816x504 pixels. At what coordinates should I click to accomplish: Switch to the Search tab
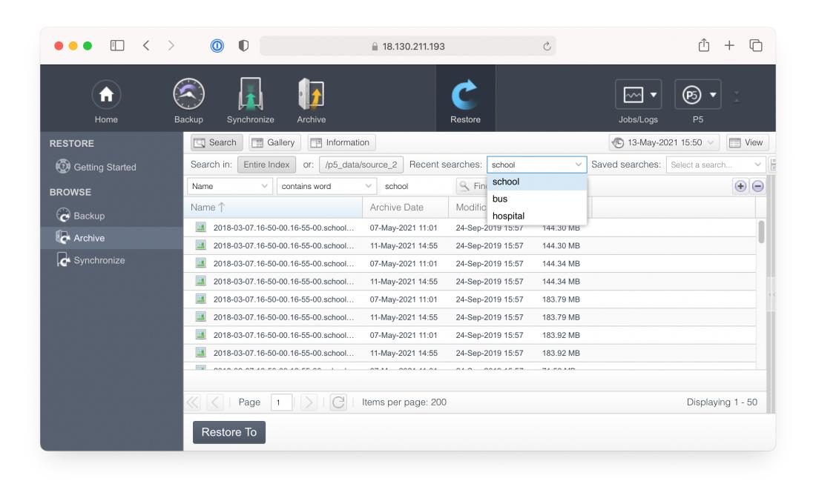[217, 142]
